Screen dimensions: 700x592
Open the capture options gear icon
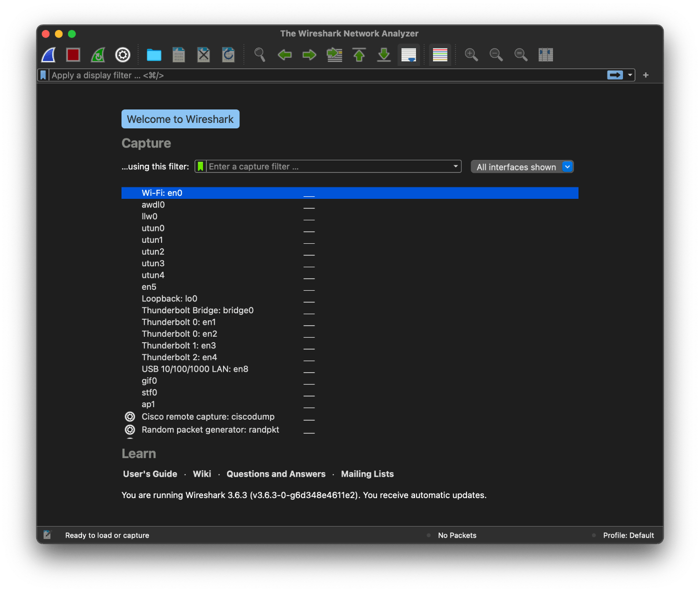[x=122, y=55]
